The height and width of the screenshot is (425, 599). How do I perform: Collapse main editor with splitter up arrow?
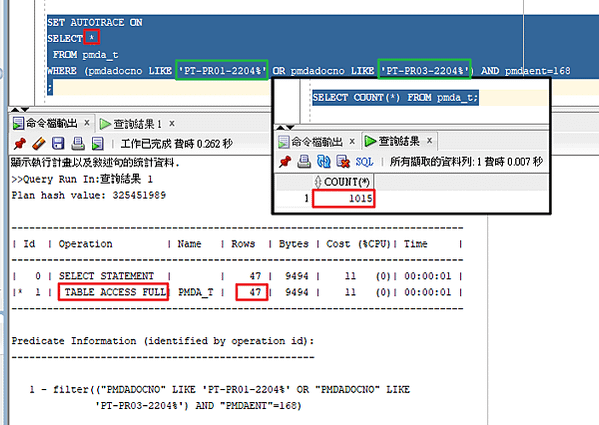click(x=15, y=110)
